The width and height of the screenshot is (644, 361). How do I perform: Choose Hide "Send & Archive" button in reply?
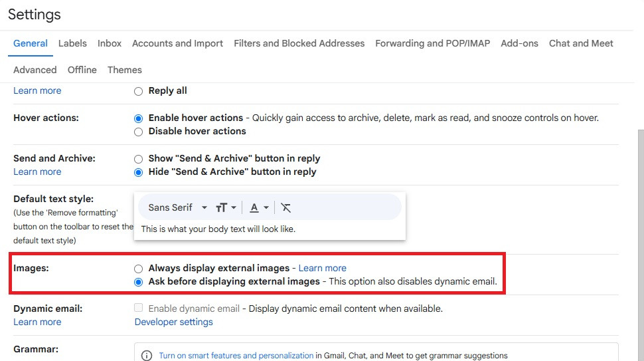pyautogui.click(x=138, y=172)
